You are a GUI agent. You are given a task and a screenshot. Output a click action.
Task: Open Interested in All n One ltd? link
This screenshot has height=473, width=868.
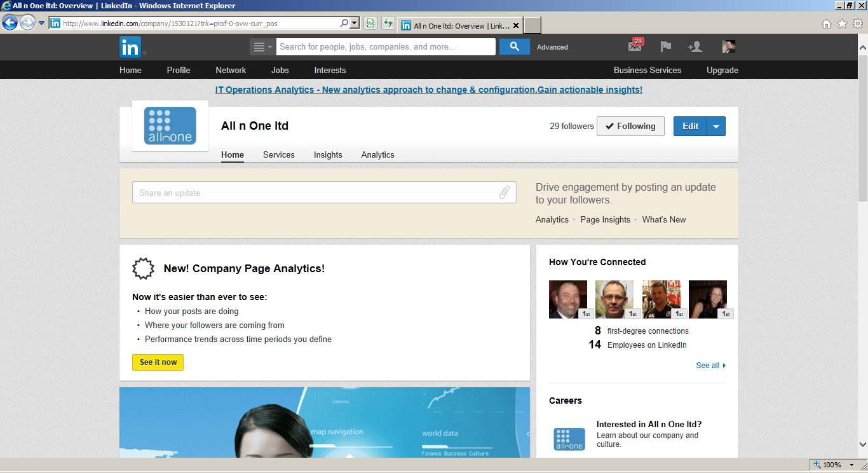(649, 424)
